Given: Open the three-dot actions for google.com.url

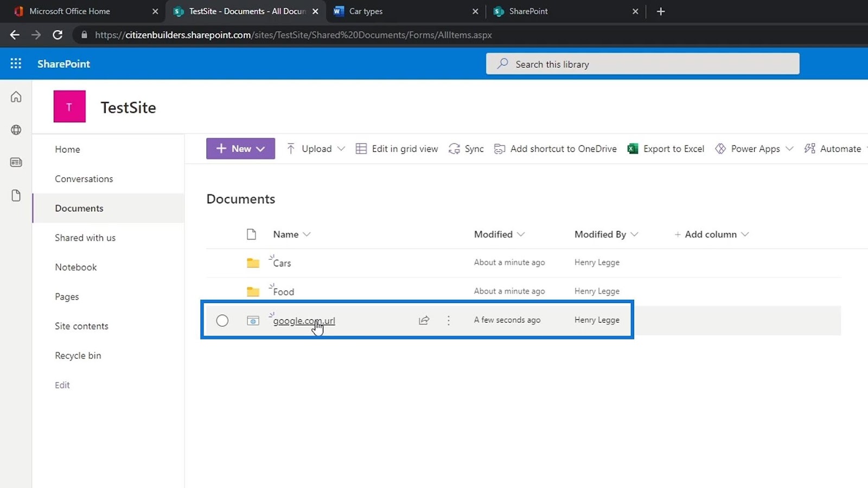Looking at the screenshot, I should 448,320.
